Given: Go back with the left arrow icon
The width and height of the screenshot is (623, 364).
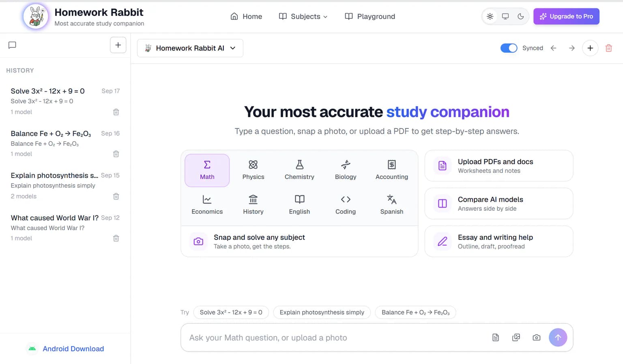Looking at the screenshot, I should pyautogui.click(x=554, y=48).
